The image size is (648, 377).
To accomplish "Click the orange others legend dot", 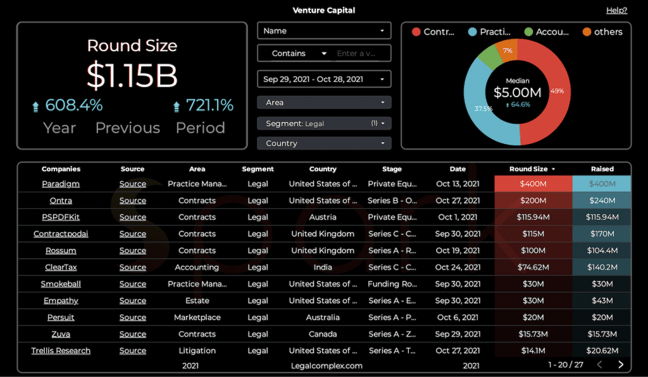I will pos(587,32).
